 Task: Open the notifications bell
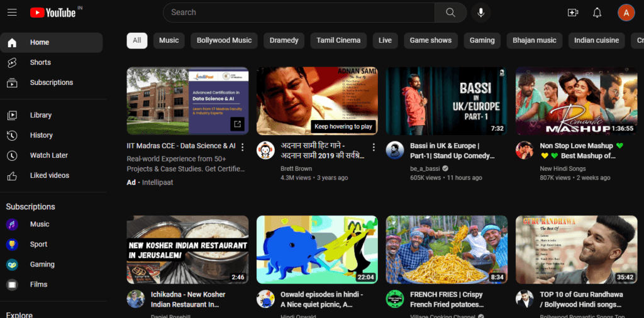tap(597, 13)
